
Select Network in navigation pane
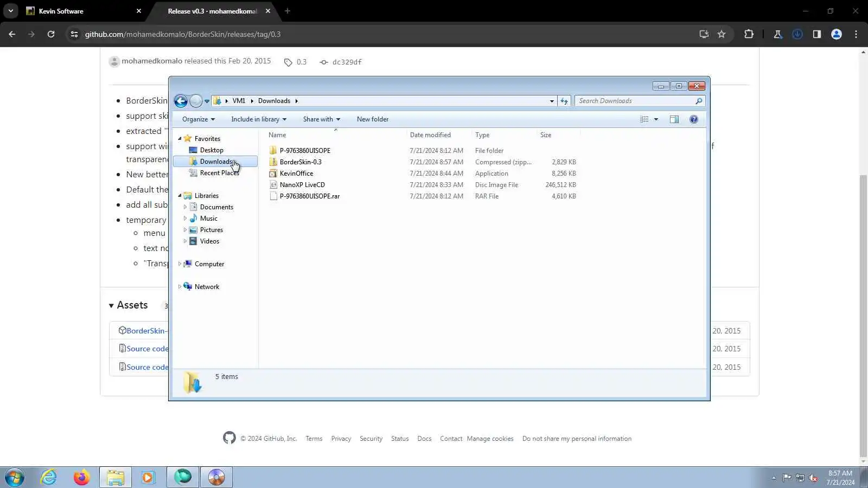pyautogui.click(x=207, y=287)
